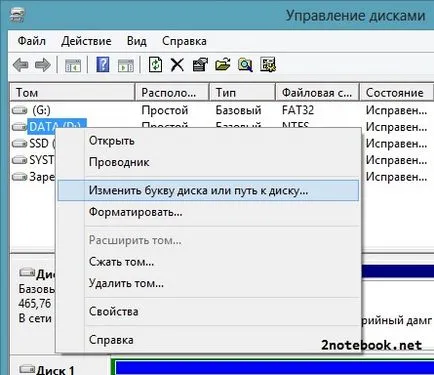The width and height of the screenshot is (434, 375).
Task: Click the blue partition bar of Диск 1
Action: tap(275, 367)
